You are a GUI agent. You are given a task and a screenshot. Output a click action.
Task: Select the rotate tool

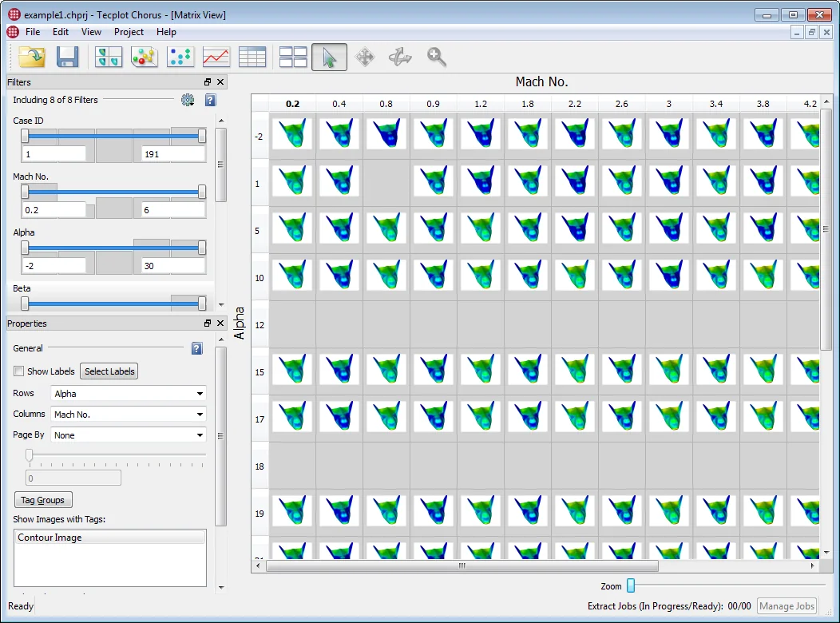click(400, 57)
